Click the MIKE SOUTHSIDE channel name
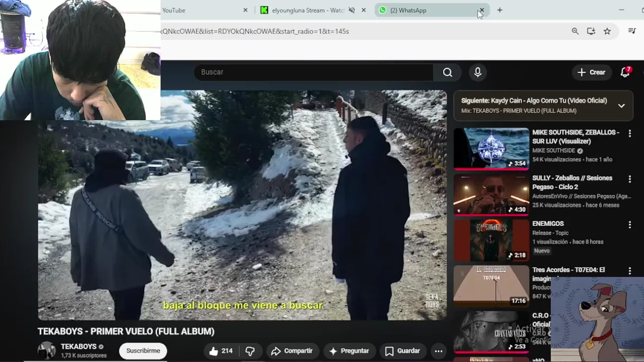Image resolution: width=644 pixels, height=362 pixels. (x=553, y=151)
